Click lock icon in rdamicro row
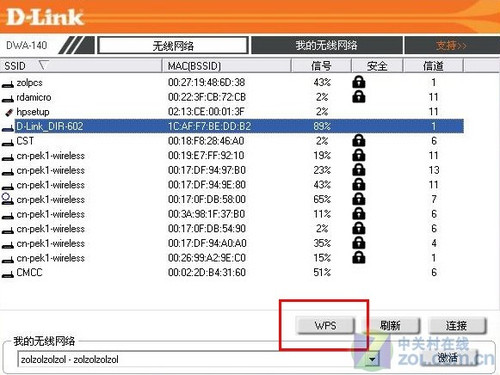Viewport: 500px width, 375px height. point(359,97)
